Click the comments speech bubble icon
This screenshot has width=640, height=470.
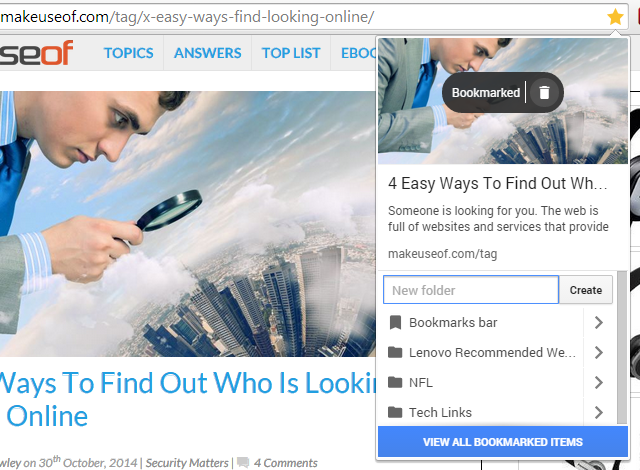[243, 462]
